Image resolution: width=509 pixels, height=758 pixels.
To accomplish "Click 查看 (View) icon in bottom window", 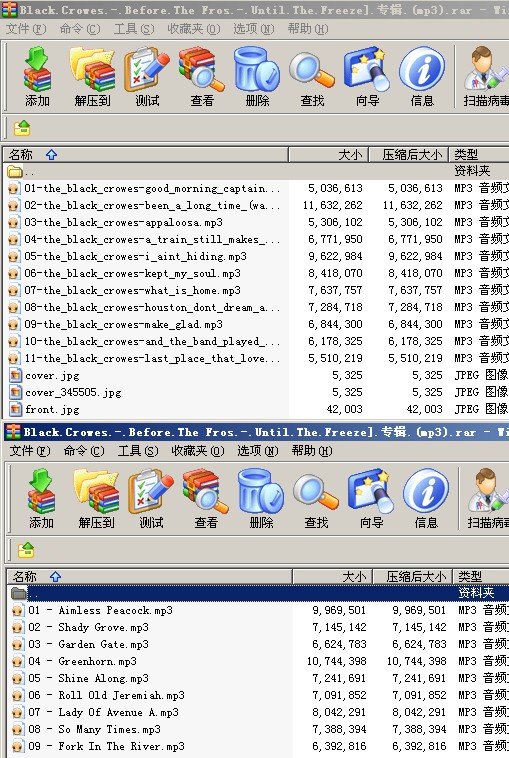I will [x=205, y=498].
